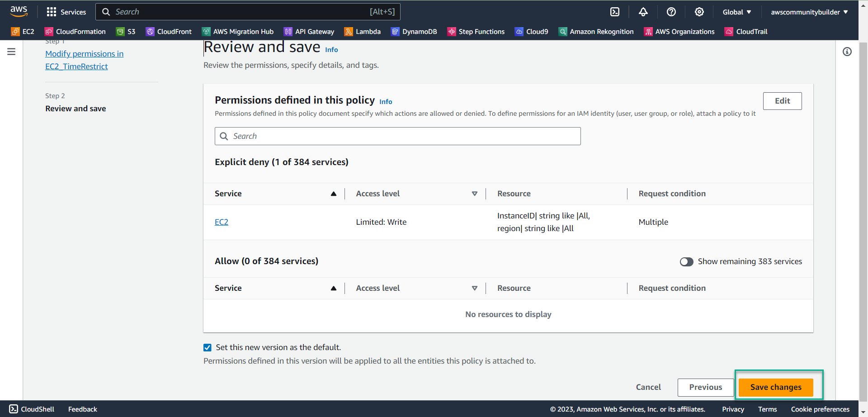This screenshot has width=868, height=417.
Task: Focus the permissions Search field
Action: 397,136
